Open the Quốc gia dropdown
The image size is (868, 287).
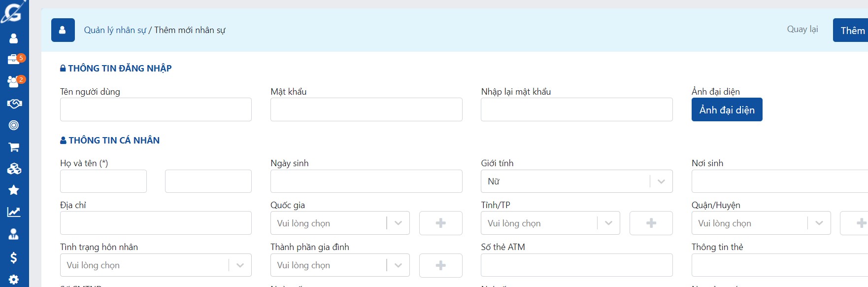point(340,223)
